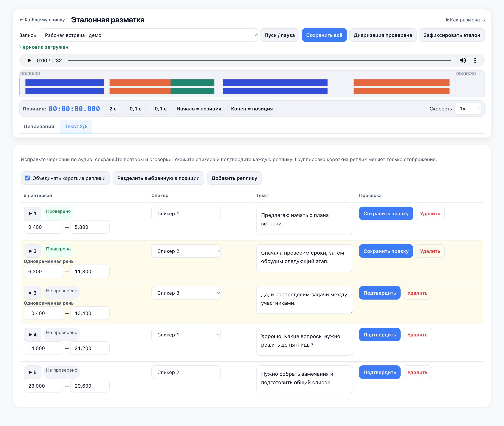The height and width of the screenshot is (426, 504).
Task: Go back to the general list
Action: click(42, 20)
